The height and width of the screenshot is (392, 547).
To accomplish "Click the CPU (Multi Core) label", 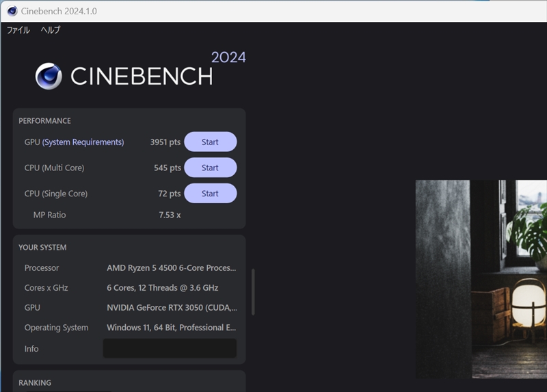I will click(x=55, y=168).
